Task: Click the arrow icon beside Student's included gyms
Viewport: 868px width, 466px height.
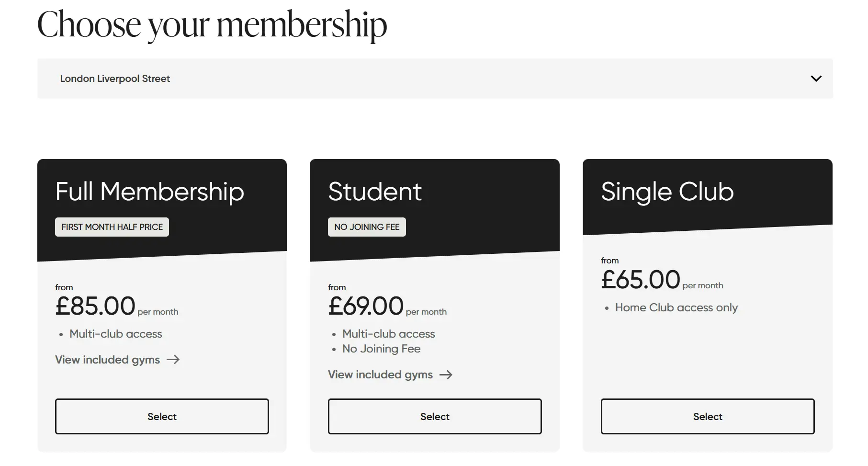Action: 446,375
